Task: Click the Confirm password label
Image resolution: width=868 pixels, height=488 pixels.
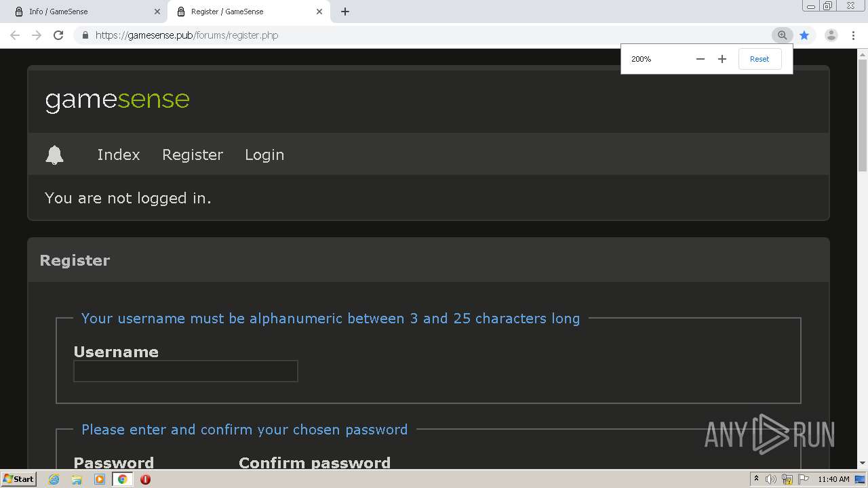Action: [315, 462]
